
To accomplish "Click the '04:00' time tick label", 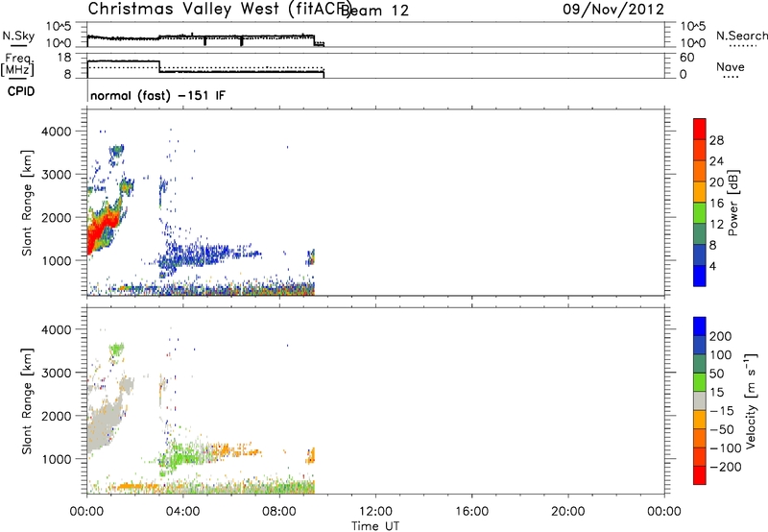I will (183, 512).
